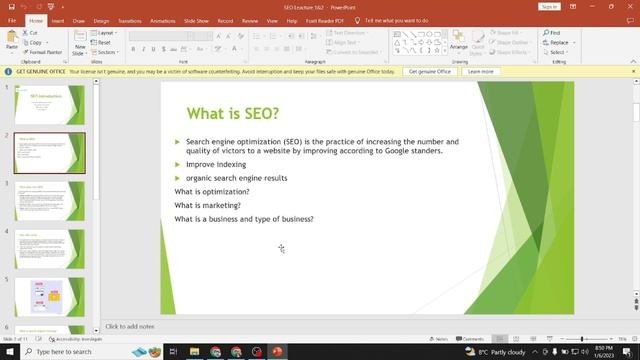
Task: Click the Find button
Action: (552, 33)
